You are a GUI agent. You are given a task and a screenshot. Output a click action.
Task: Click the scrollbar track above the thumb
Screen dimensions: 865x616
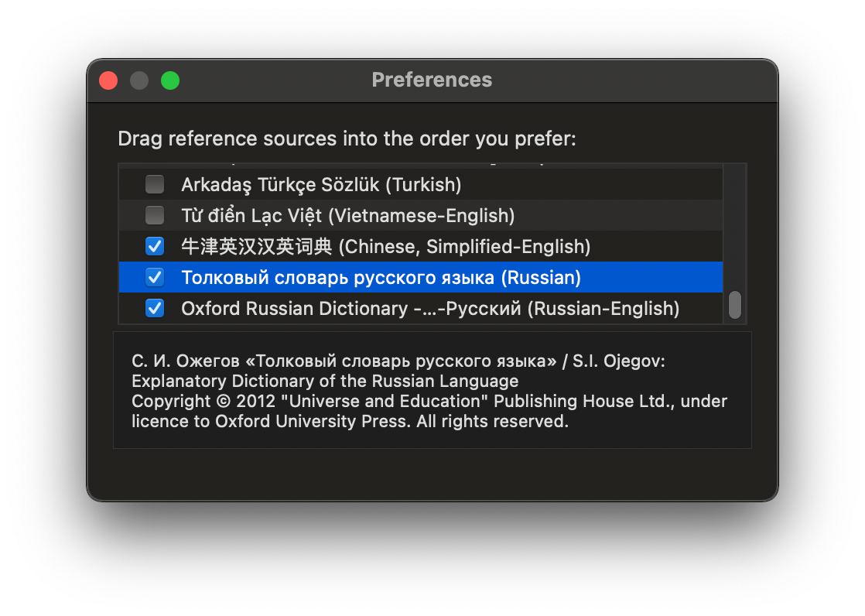(x=734, y=224)
